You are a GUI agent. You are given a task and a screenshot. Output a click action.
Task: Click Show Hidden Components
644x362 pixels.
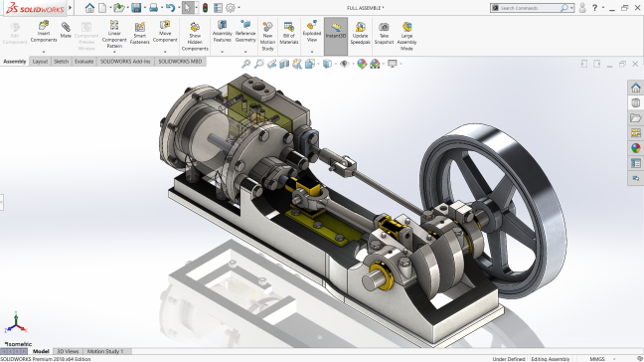pos(195,36)
